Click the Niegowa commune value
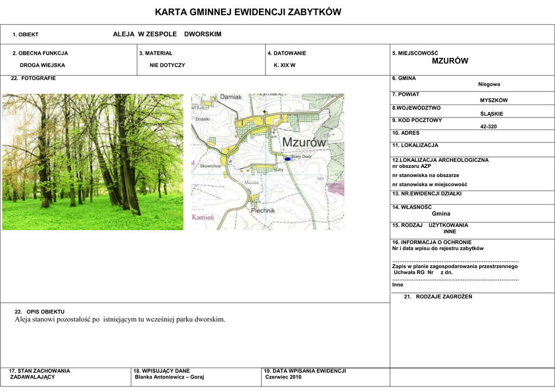The image size is (555, 392). [489, 84]
